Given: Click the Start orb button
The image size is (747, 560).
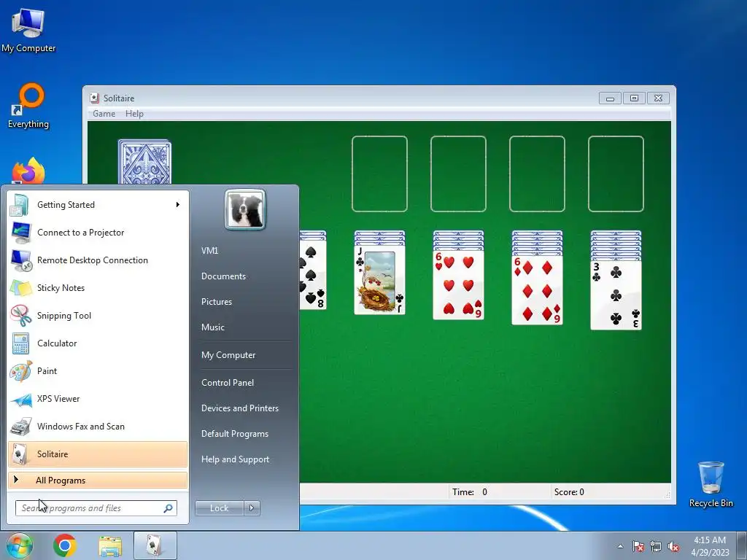Looking at the screenshot, I should click(x=19, y=545).
